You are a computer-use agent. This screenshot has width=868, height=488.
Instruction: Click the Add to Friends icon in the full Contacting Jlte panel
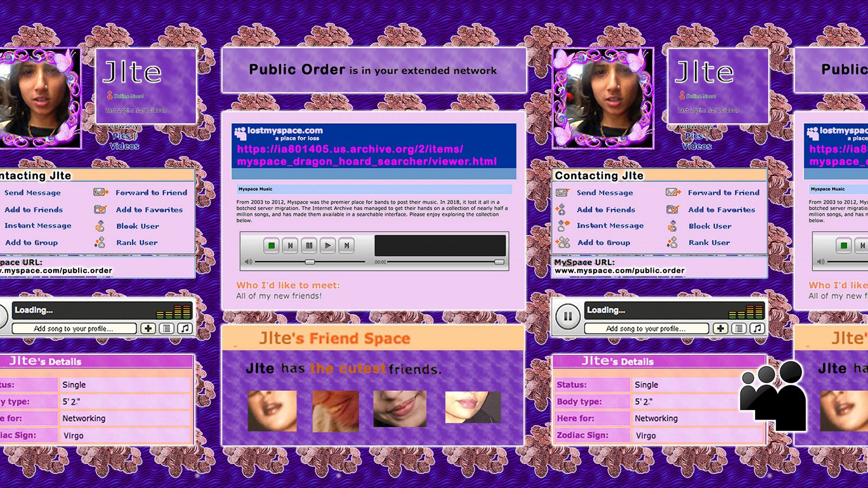point(561,210)
